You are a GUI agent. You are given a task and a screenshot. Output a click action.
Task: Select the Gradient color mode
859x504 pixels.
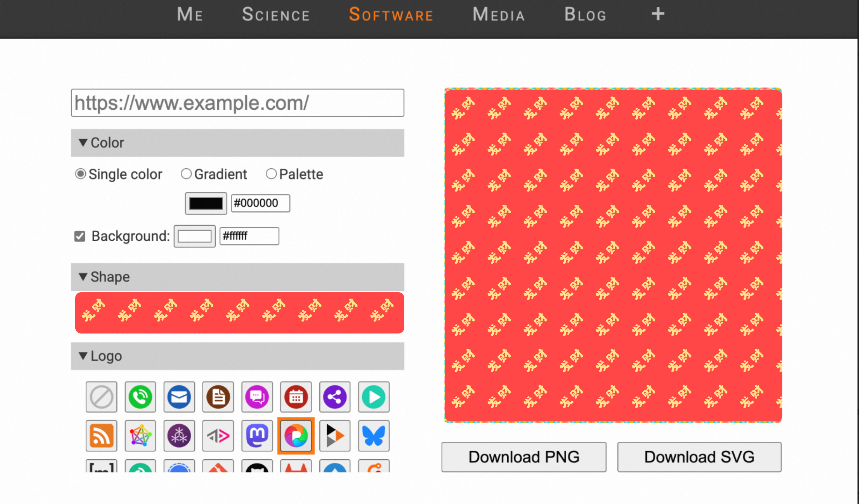186,174
